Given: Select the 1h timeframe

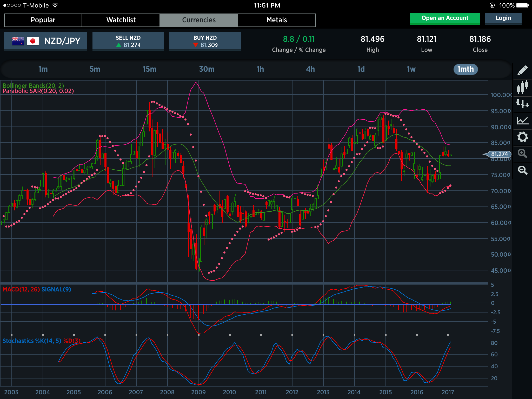Looking at the screenshot, I should click(260, 69).
